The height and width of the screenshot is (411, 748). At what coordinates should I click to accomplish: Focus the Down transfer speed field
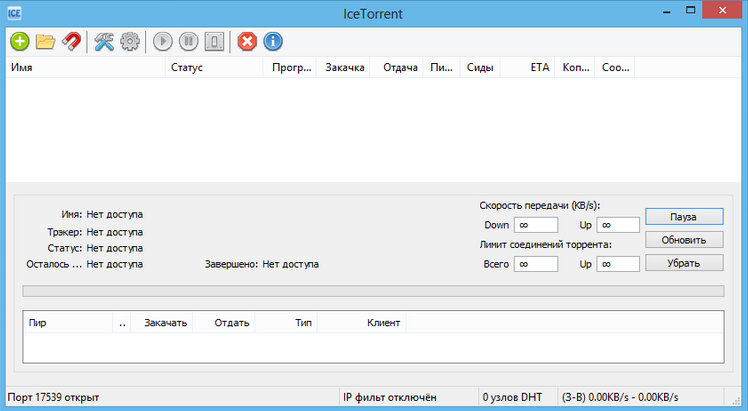click(x=536, y=225)
